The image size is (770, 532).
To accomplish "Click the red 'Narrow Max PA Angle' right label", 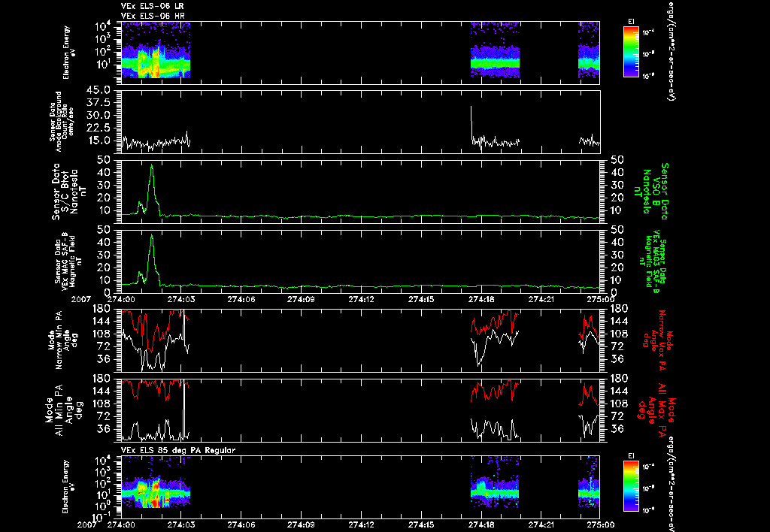I will (656, 340).
